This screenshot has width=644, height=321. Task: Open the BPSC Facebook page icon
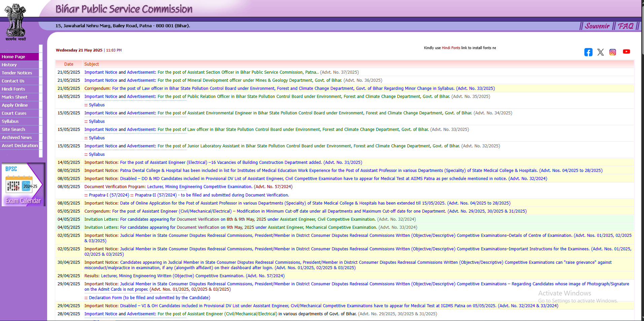tap(588, 52)
